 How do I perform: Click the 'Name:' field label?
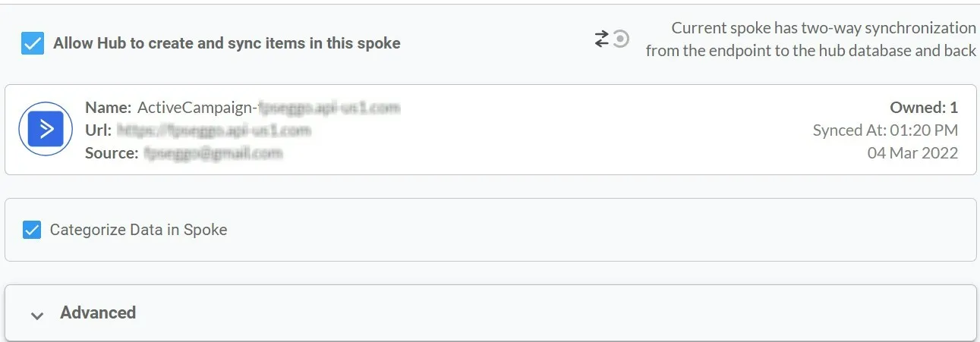(109, 108)
